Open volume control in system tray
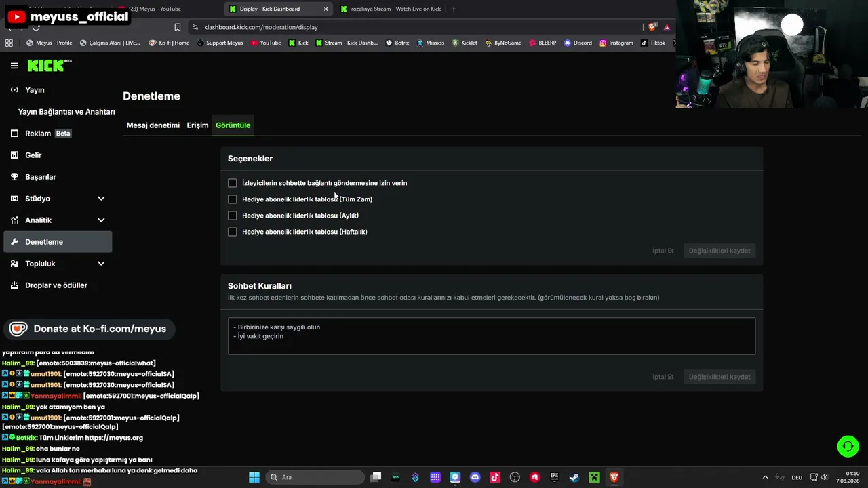This screenshot has height=488, width=868. coord(825,477)
